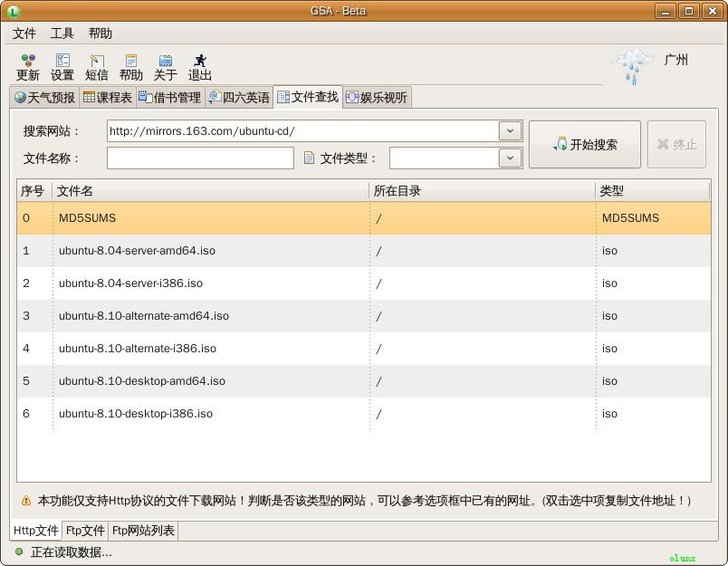Switch to the Ftp文件 bottom tab
The width and height of the screenshot is (728, 566).
pyautogui.click(x=85, y=531)
